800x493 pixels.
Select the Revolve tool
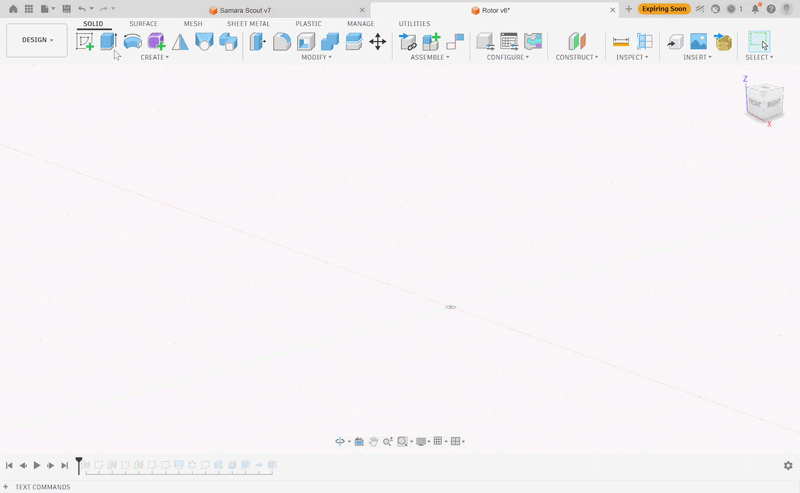click(133, 41)
